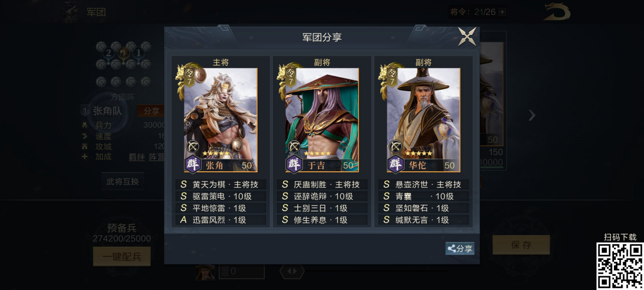Click archer troop-type icon on 华佗 card
The width and height of the screenshot is (644, 290).
(x=396, y=147)
